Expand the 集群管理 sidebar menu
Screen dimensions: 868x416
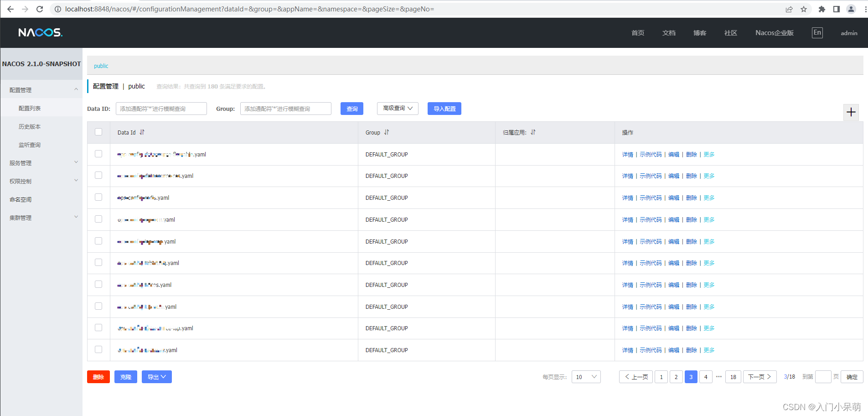[x=41, y=218]
